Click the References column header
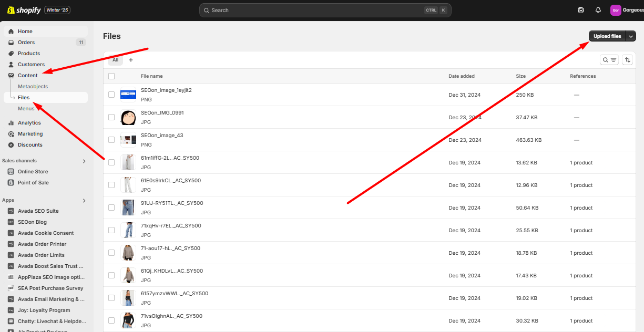The image size is (644, 332). coord(583,76)
